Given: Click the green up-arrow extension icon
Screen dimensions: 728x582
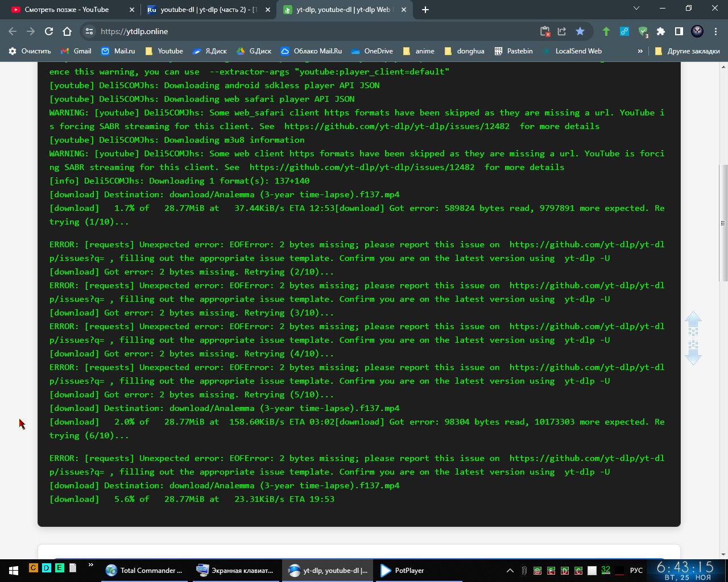Looking at the screenshot, I should coord(606,31).
